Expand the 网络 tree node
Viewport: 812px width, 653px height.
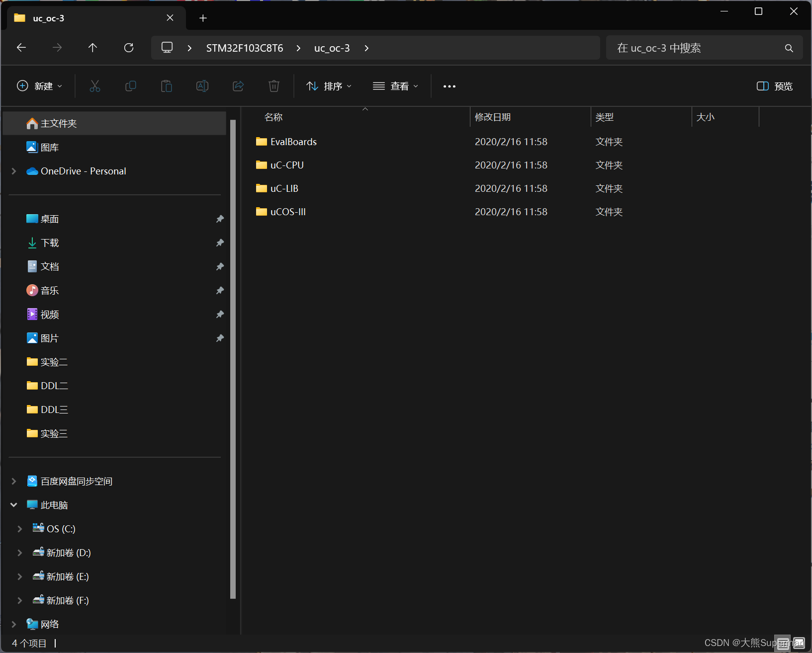coord(14,624)
